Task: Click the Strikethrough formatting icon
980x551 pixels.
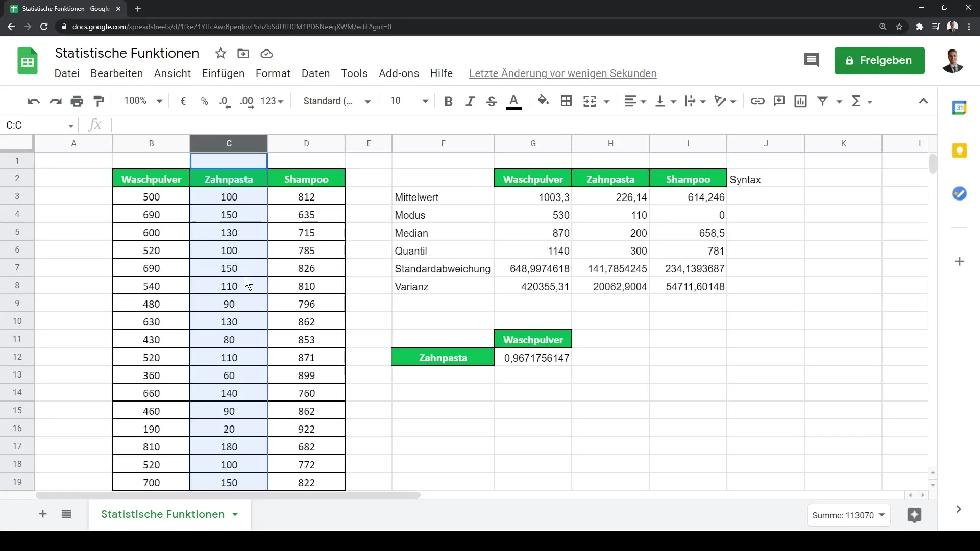Action: point(492,102)
